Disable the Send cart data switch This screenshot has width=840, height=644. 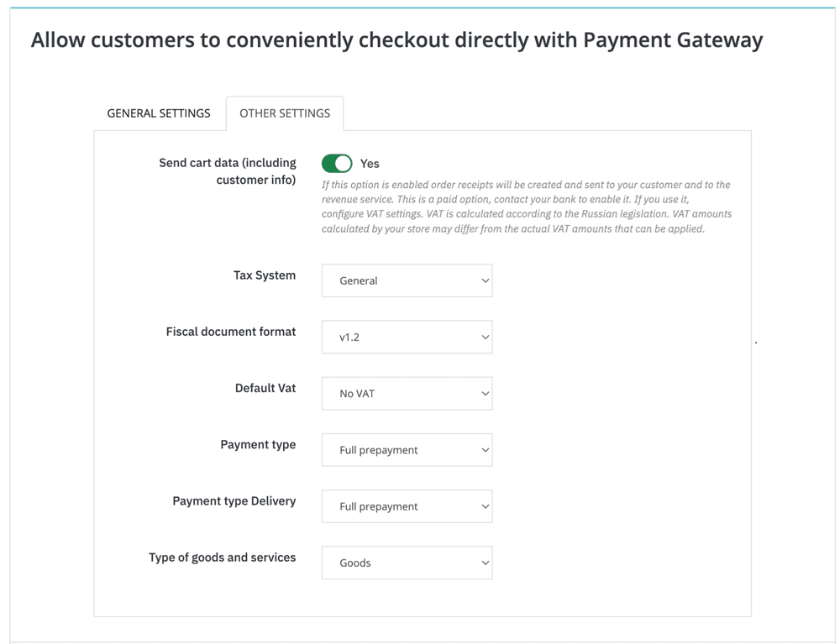pyautogui.click(x=337, y=163)
